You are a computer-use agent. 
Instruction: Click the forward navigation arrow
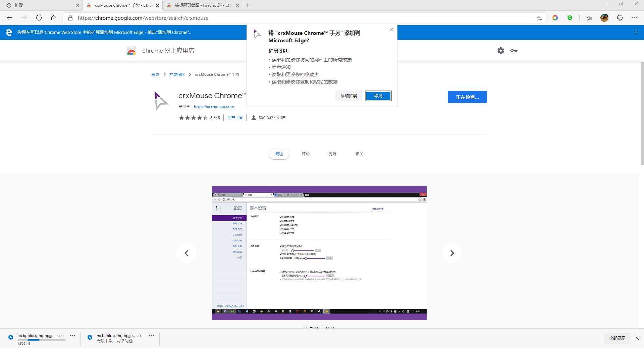pos(24,18)
